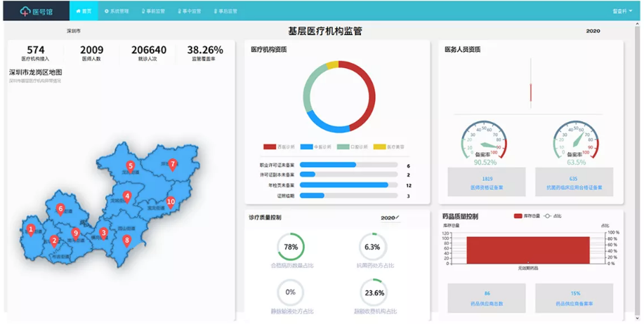The height and width of the screenshot is (324, 644).
Task: Open the 2020 year selector at top right
Action: 593,31
